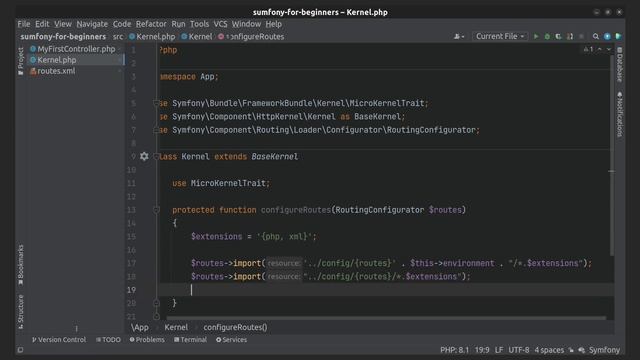Open the File menu
This screenshot has width=640, height=360.
24,24
